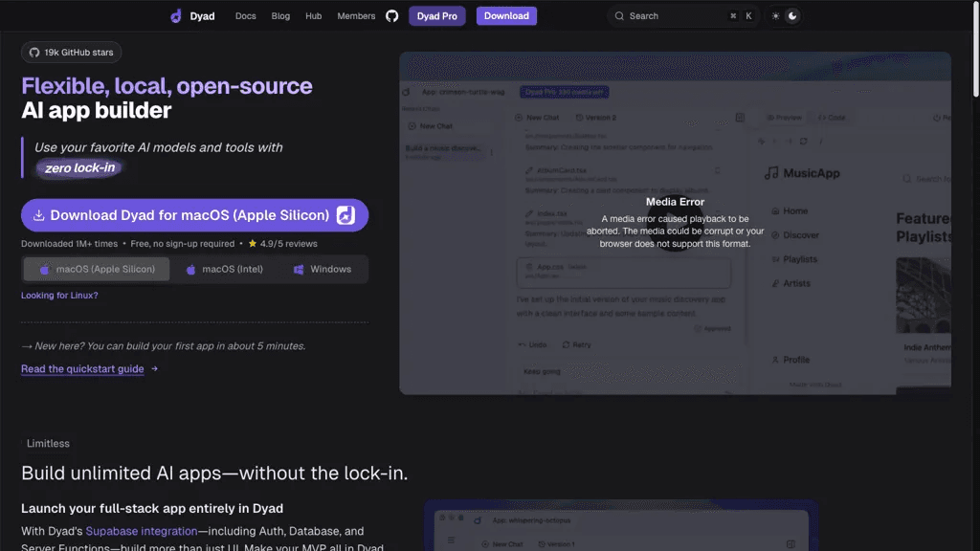
Task: Click the Dyad logo icon in navbar
Action: click(176, 15)
